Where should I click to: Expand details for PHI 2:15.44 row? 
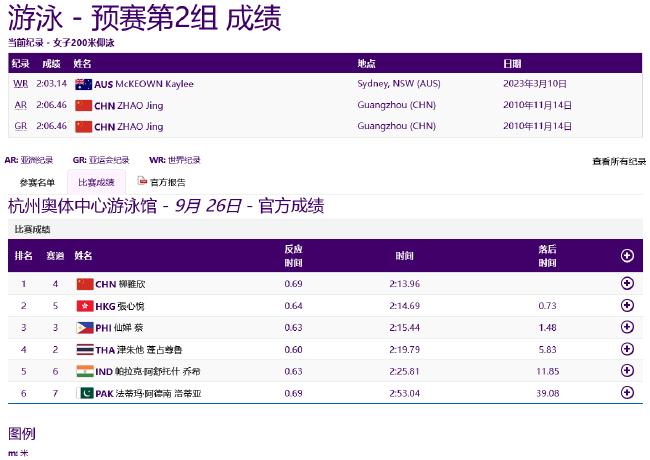coord(627,327)
